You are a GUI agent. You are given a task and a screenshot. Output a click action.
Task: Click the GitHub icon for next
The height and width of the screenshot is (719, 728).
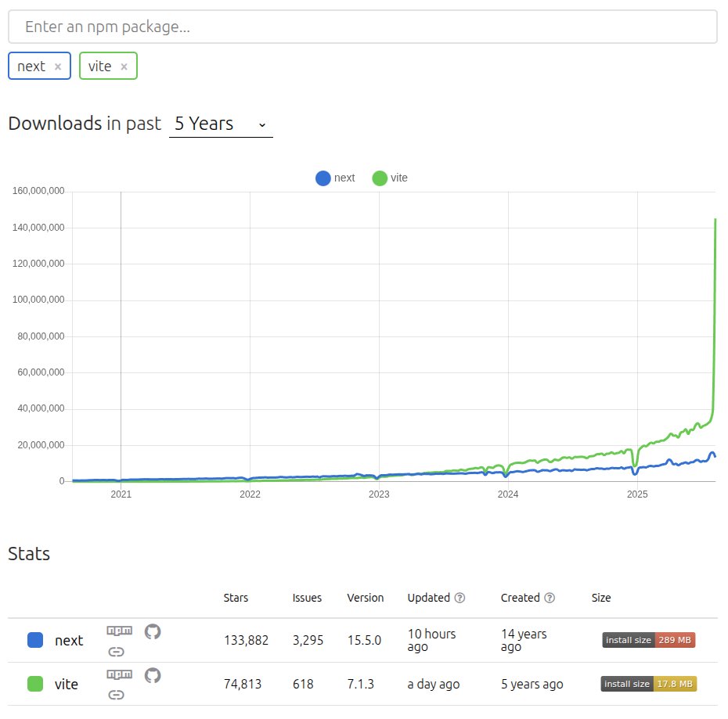coord(152,631)
